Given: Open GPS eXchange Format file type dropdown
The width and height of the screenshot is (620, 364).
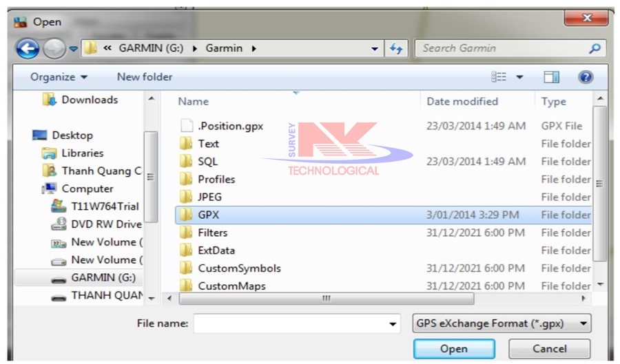Looking at the screenshot, I should pos(502,323).
